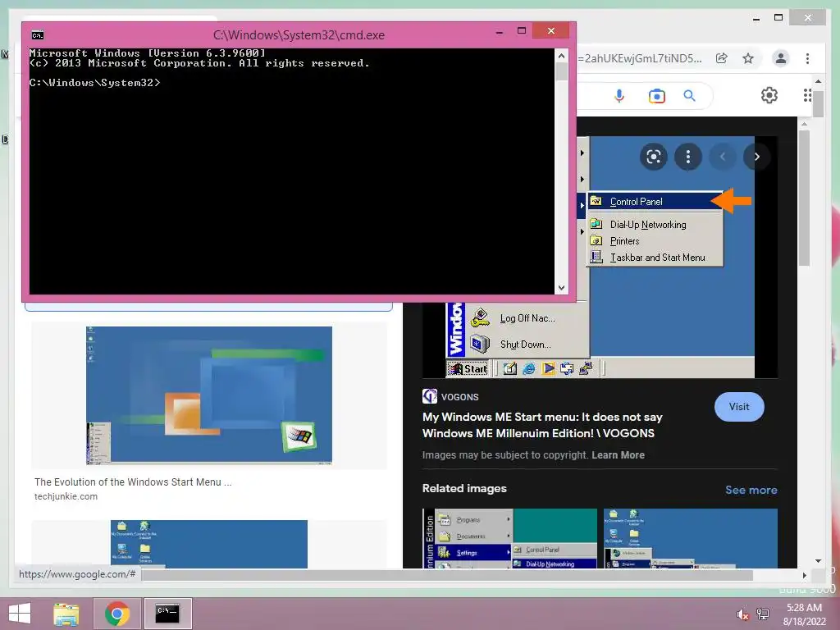Viewport: 840px width, 630px height.
Task: Open Chrome profile avatar
Action: point(781,58)
